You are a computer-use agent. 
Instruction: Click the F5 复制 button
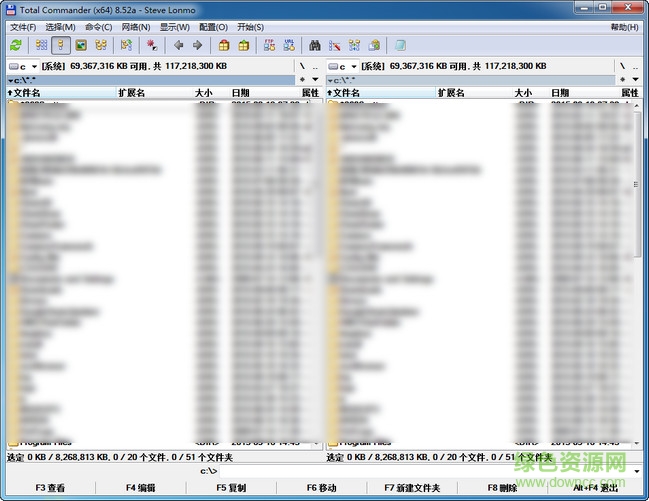(x=231, y=488)
